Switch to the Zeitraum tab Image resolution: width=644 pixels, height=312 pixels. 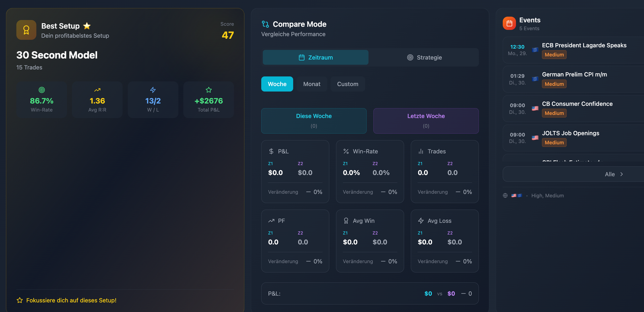click(x=316, y=58)
